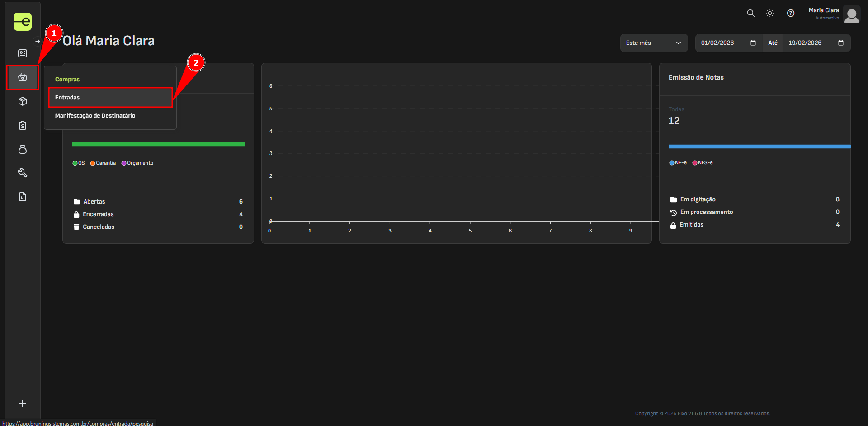Open the help question mark icon
The height and width of the screenshot is (426, 868).
(790, 13)
